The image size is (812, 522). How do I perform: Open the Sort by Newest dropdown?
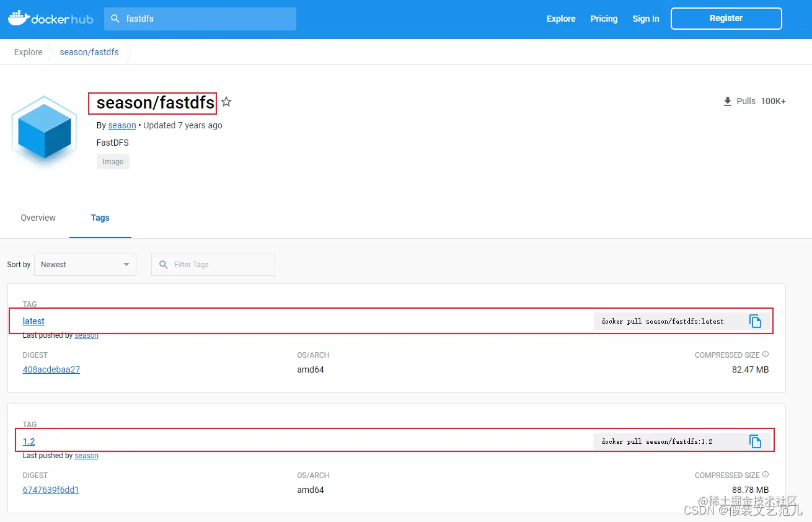[85, 265]
